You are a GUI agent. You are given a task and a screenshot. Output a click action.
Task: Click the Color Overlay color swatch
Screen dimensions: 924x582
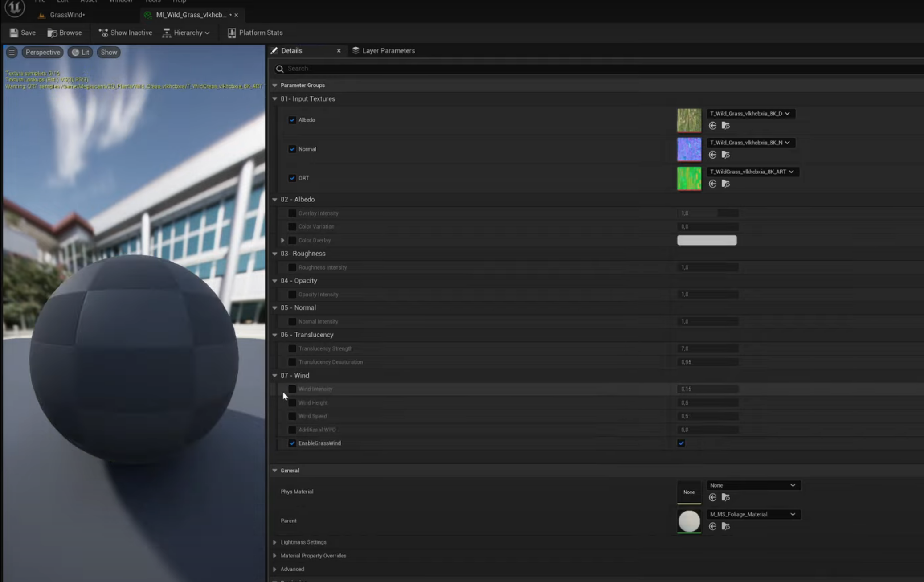[x=707, y=240]
